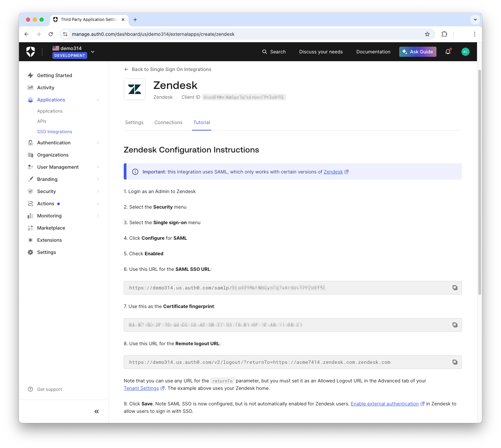Open the browser extensions puzzle icon
Image resolution: width=501 pixels, height=448 pixels.
pyautogui.click(x=444, y=34)
